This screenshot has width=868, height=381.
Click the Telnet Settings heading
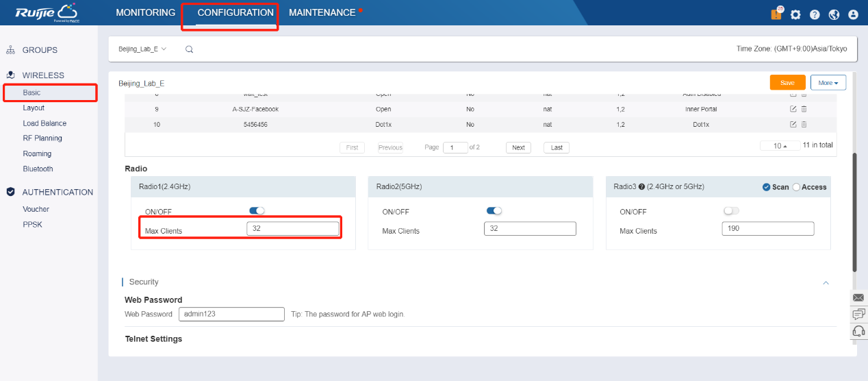[x=153, y=339]
